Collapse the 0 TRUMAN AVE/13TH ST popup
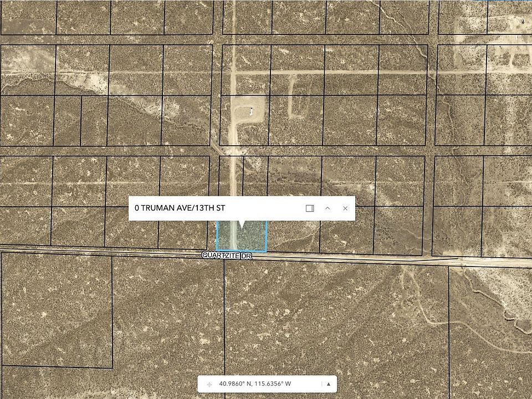This screenshot has width=532, height=399. tap(328, 208)
